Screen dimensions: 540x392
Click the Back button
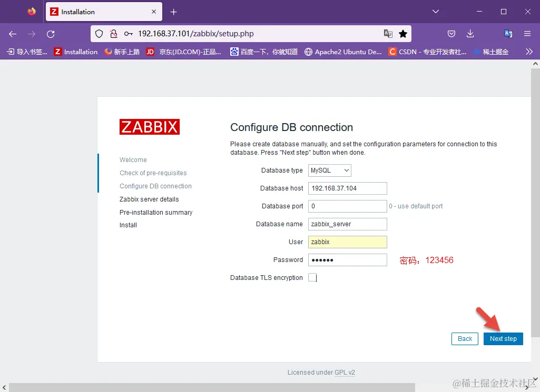click(465, 339)
